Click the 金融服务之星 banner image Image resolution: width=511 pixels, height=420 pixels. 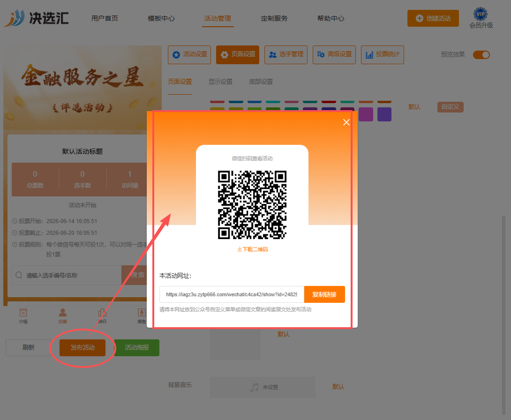pyautogui.click(x=83, y=88)
